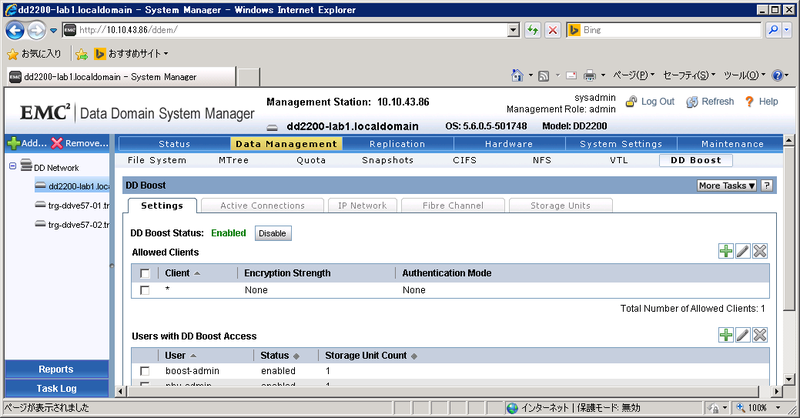Image resolution: width=800 pixels, height=418 pixels.
Task: Open IE help question mark icon
Action: 777,76
